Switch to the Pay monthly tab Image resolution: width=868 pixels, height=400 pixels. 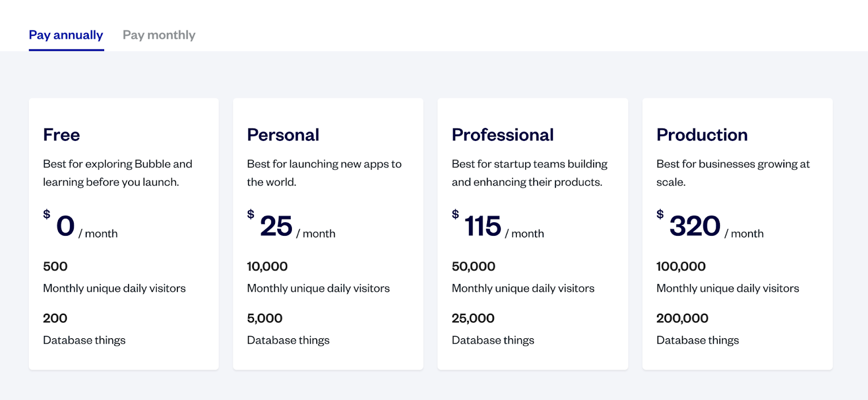159,35
